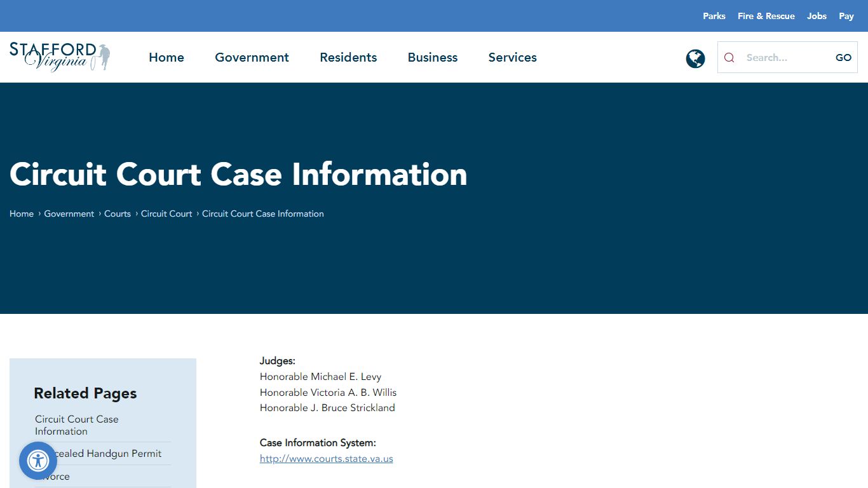
Task: Click the GO search button
Action: coord(843,58)
